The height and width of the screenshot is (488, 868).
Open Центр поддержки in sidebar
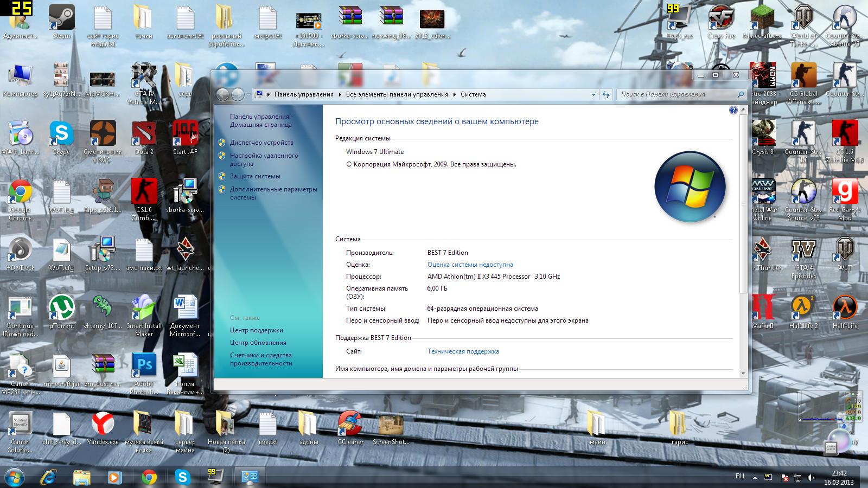pyautogui.click(x=256, y=330)
